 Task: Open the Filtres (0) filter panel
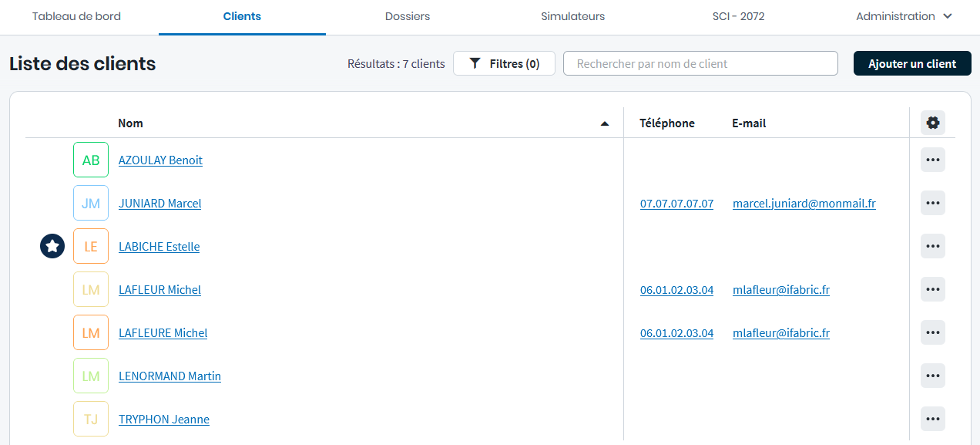pos(504,64)
